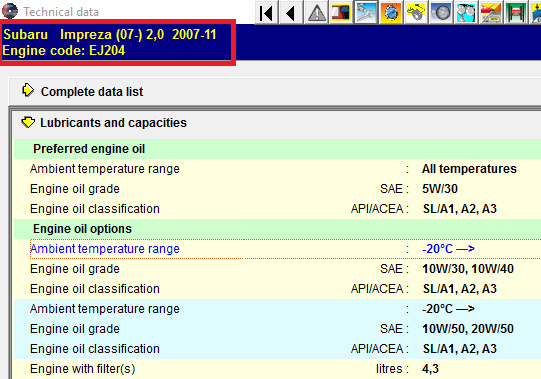Select the 5W/30 oil grade value
541x379 pixels.
click(440, 189)
